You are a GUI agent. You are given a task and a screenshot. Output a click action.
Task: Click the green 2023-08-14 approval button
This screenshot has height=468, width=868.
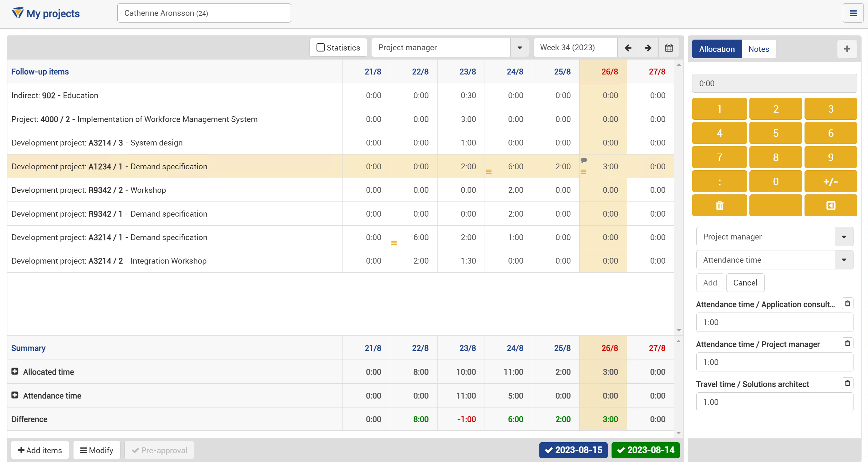[x=645, y=450]
